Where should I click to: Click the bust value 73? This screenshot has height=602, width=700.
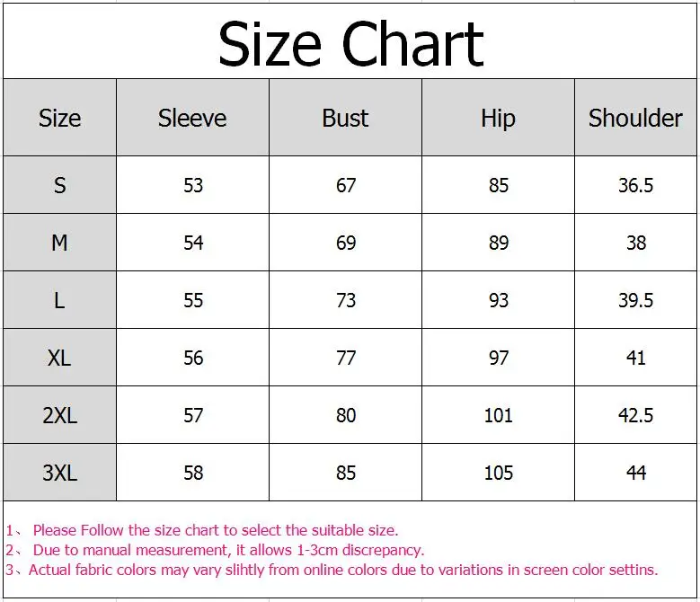(346, 300)
